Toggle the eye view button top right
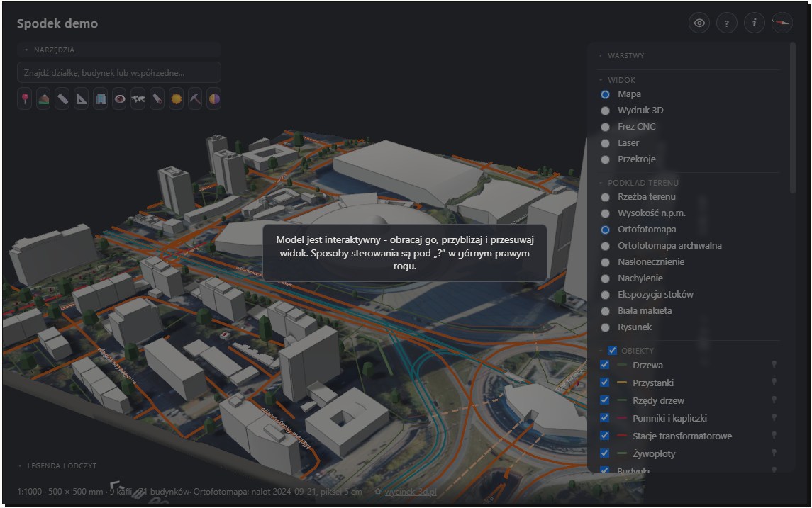The image size is (812, 508). point(699,23)
